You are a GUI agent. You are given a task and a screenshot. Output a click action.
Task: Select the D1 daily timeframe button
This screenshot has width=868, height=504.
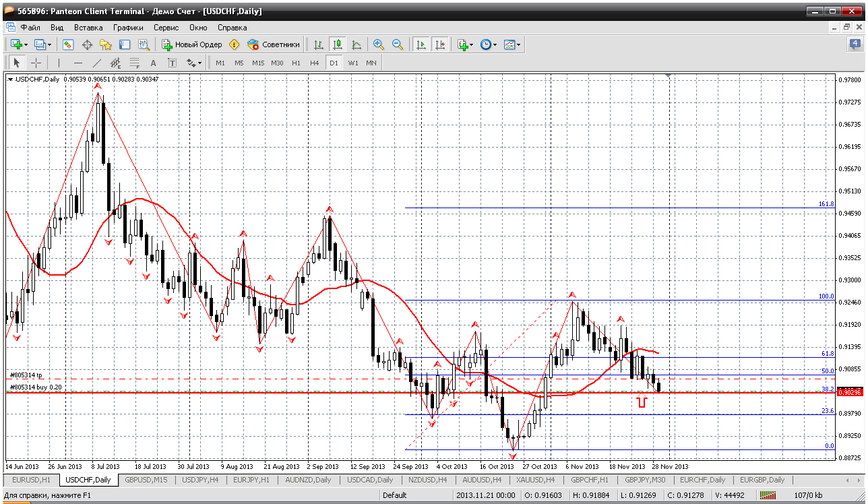click(x=334, y=63)
